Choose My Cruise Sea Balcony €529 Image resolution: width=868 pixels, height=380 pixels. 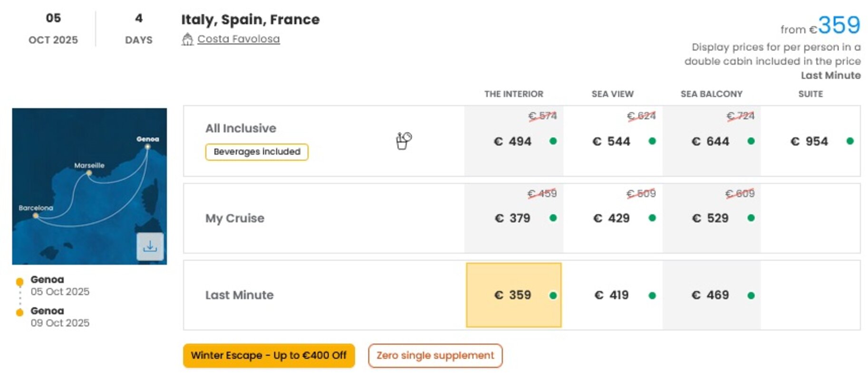tap(712, 218)
